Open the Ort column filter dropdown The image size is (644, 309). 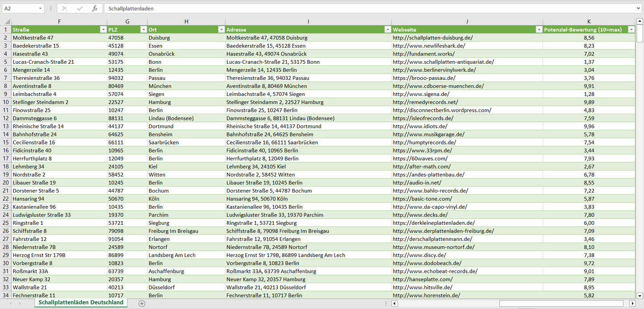(x=221, y=29)
